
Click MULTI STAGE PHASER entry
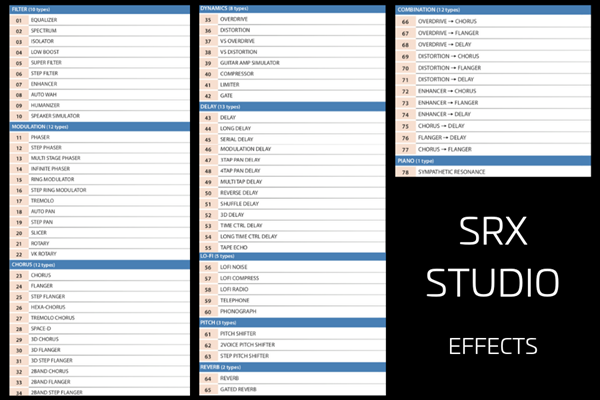coord(99,158)
